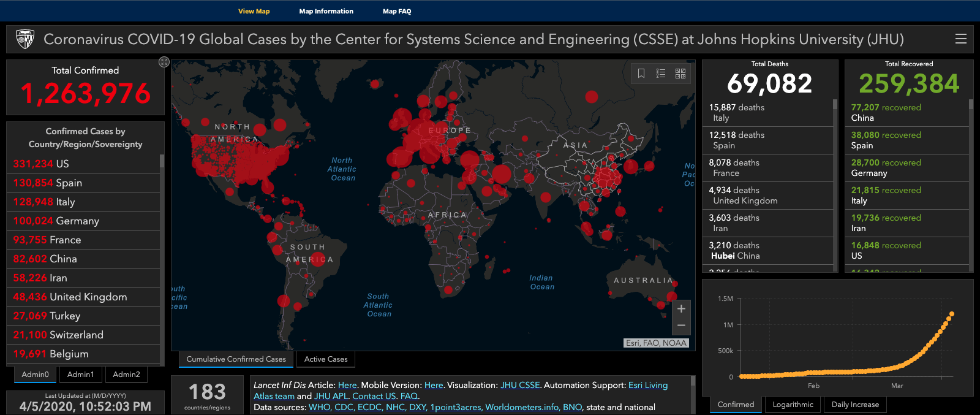
Task: Switch map to Active Cases tab
Action: click(326, 359)
